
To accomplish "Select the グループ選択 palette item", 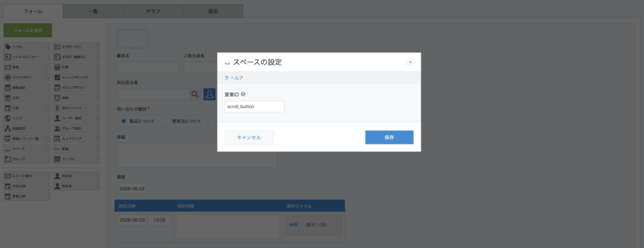I will coord(76,128).
